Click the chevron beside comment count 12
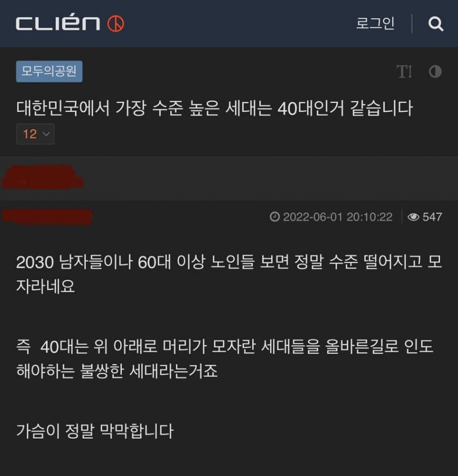Viewport: 458px width, 476px height. 46,134
